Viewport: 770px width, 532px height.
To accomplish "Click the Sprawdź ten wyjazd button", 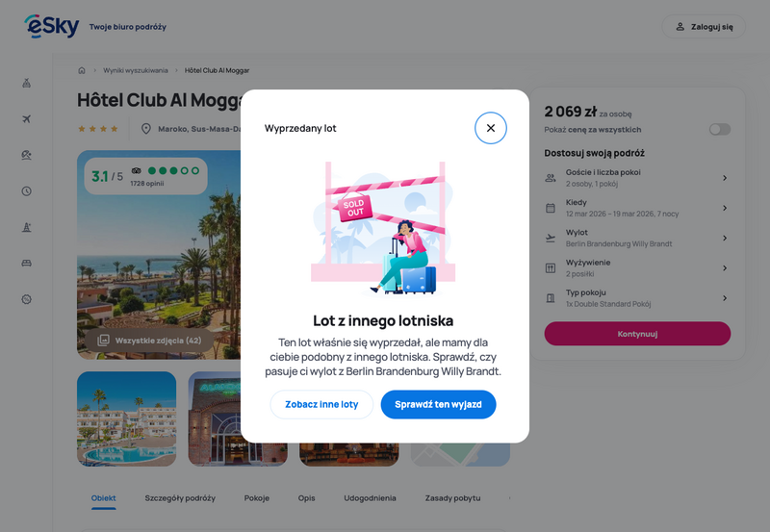I will pos(438,404).
